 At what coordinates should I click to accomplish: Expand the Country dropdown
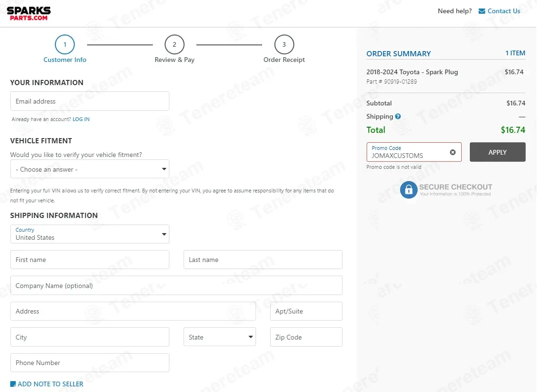coord(90,234)
